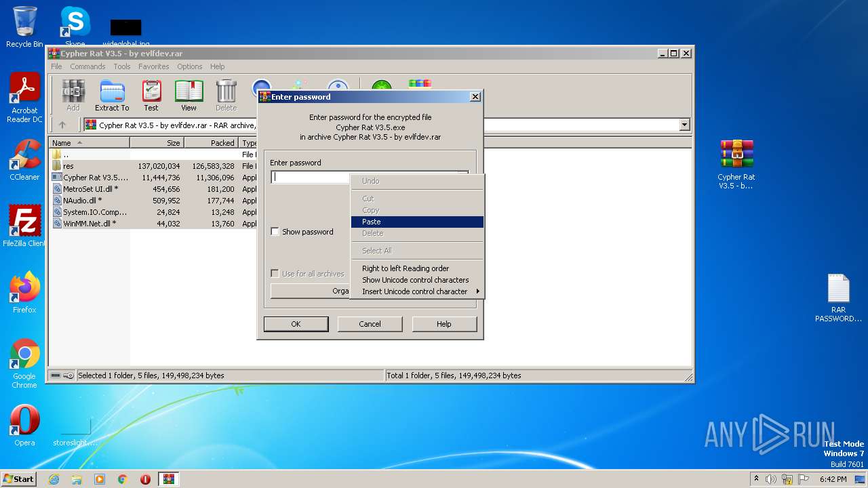Select the RAR PASSWORD text file on desktop

[838, 298]
